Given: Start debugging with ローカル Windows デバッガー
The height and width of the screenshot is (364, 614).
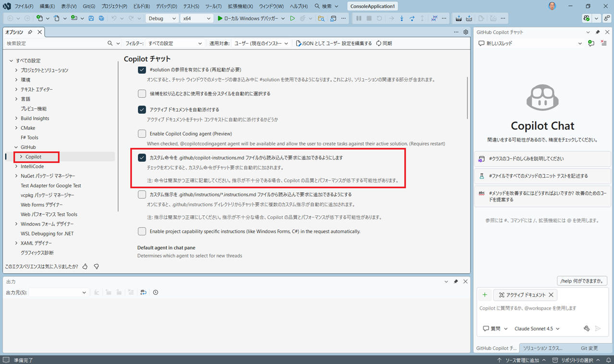Looking at the screenshot, I should click(248, 18).
